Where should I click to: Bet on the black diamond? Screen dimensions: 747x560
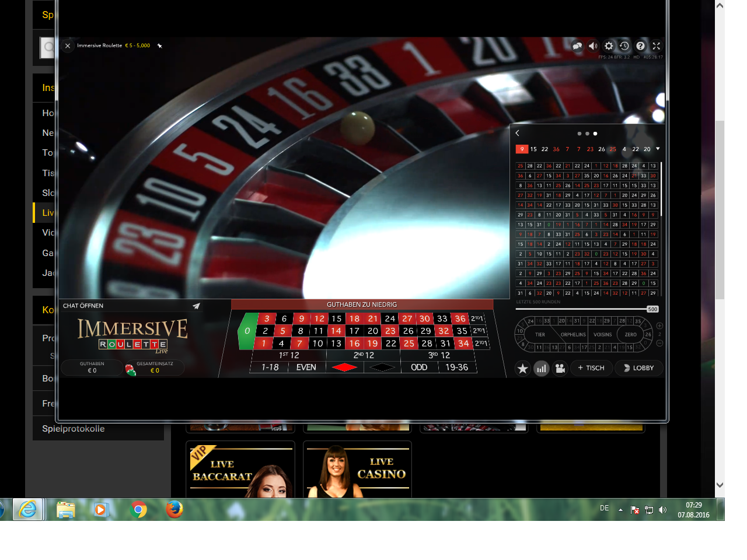382,367
